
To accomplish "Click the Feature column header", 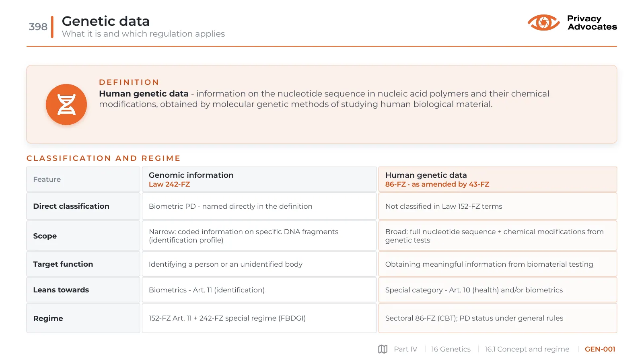I will [x=83, y=179].
